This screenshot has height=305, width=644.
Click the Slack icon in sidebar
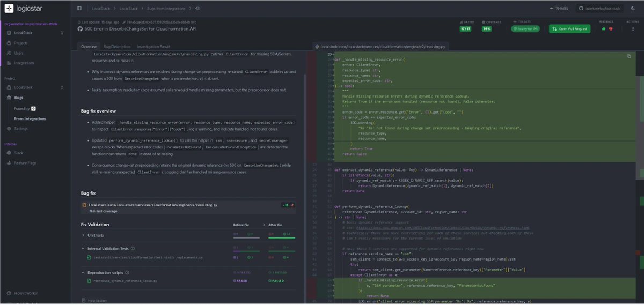click(9, 153)
